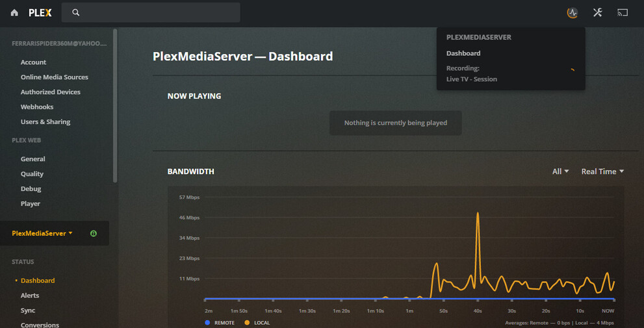Image resolution: width=644 pixels, height=328 pixels.
Task: Open Debug settings
Action: 31,189
